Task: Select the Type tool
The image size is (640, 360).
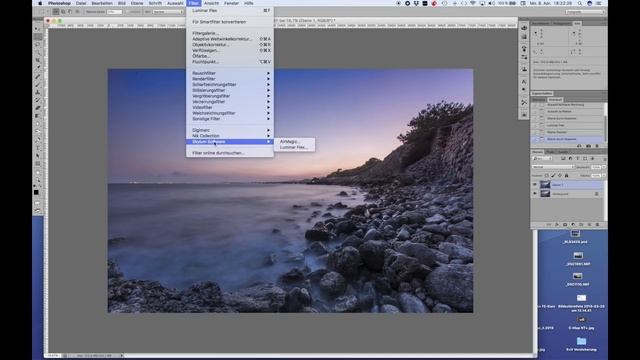Action: pos(38,147)
